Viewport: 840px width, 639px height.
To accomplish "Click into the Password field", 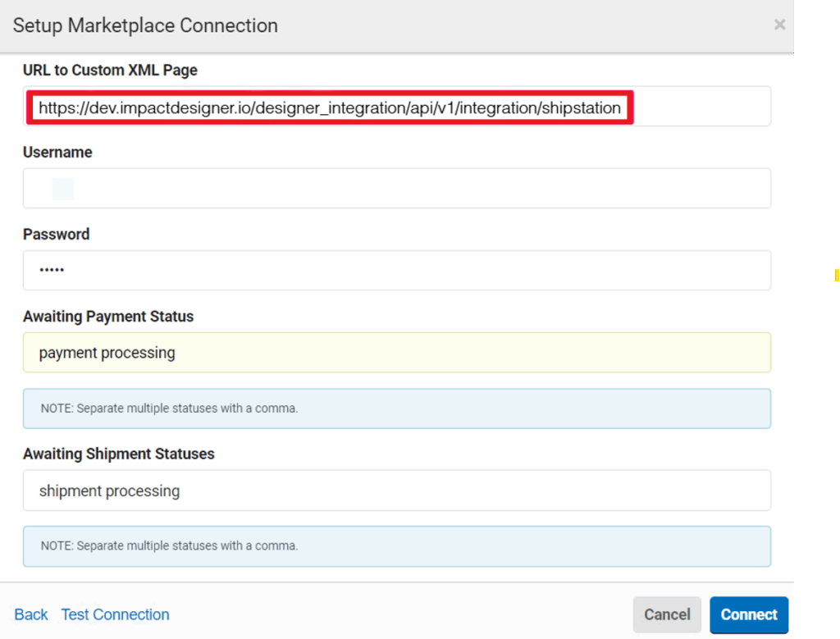I will click(x=396, y=271).
